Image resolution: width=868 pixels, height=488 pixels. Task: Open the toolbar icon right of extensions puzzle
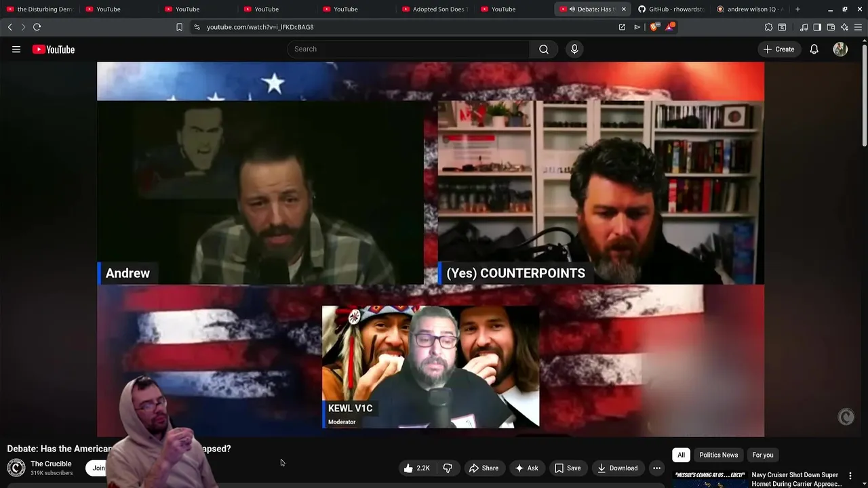(782, 27)
